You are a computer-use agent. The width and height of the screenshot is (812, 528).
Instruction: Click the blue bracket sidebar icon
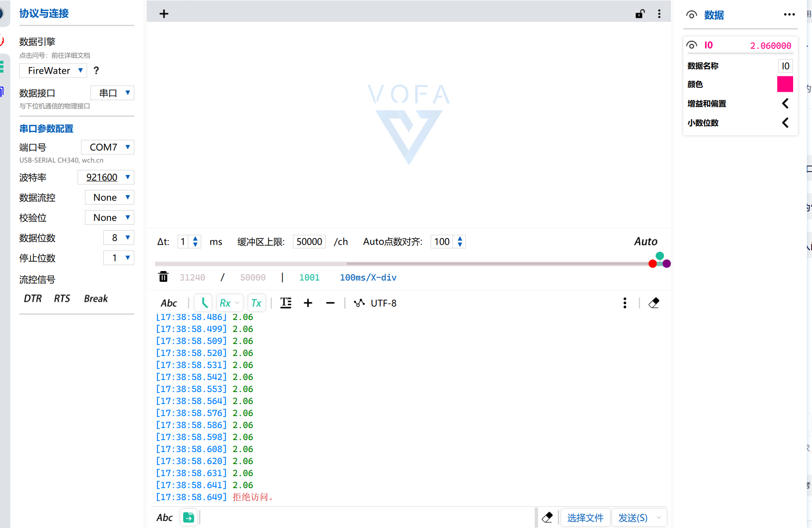click(2, 91)
